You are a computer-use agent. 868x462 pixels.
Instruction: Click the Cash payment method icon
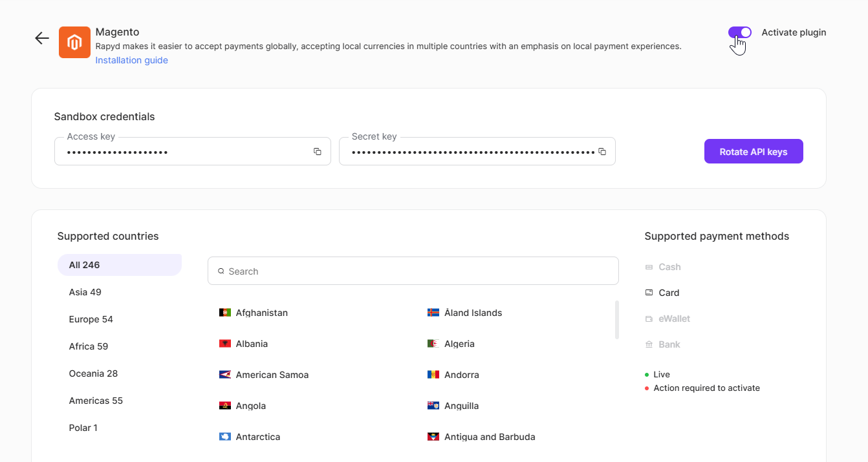pyautogui.click(x=649, y=267)
